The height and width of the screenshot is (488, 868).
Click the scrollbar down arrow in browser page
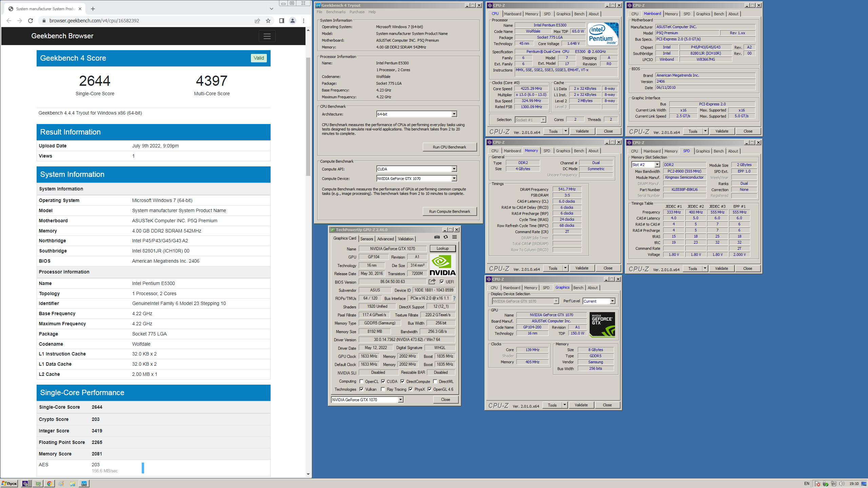[308, 474]
